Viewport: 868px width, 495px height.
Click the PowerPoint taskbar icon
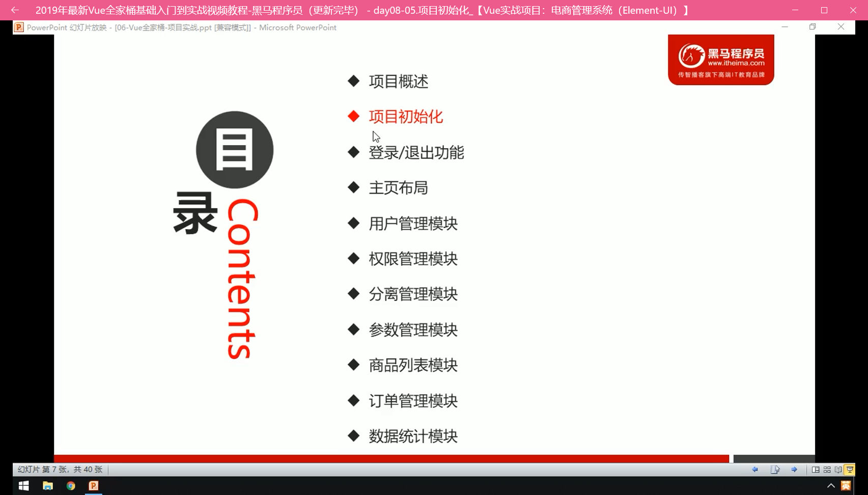(x=94, y=486)
